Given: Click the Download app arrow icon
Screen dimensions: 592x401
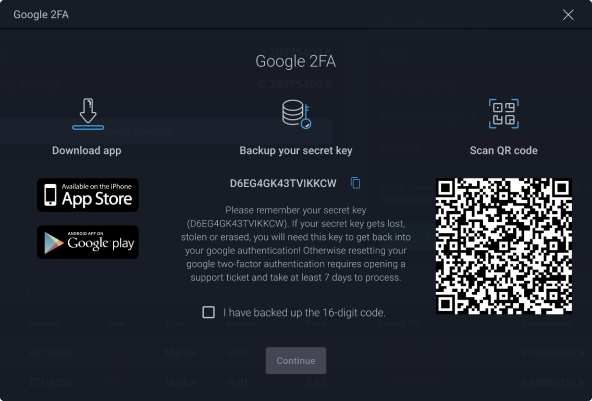Looking at the screenshot, I should 88,114.
